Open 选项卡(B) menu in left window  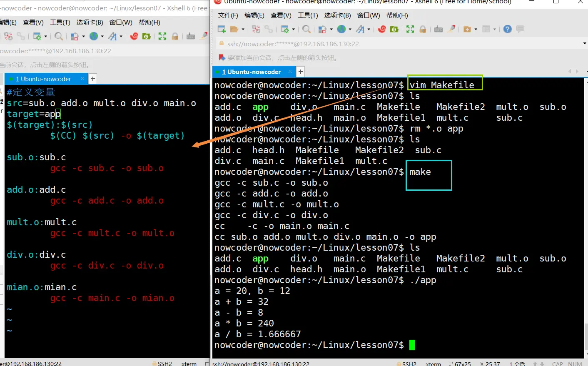pyautogui.click(x=90, y=22)
